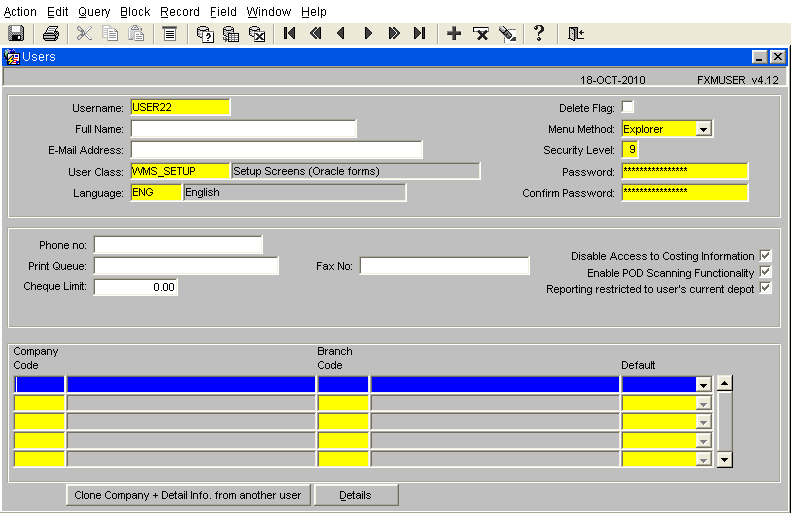Open Default dropdown in fifth company row

point(703,459)
